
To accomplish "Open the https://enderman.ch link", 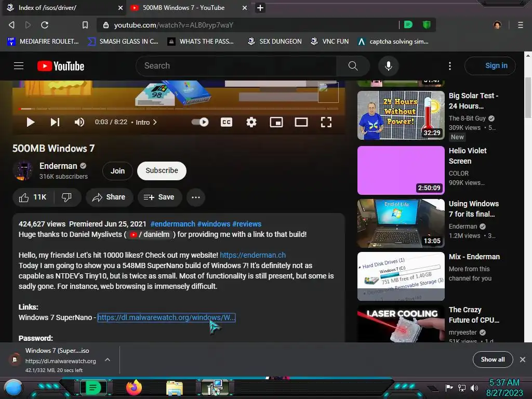I will coord(253,255).
